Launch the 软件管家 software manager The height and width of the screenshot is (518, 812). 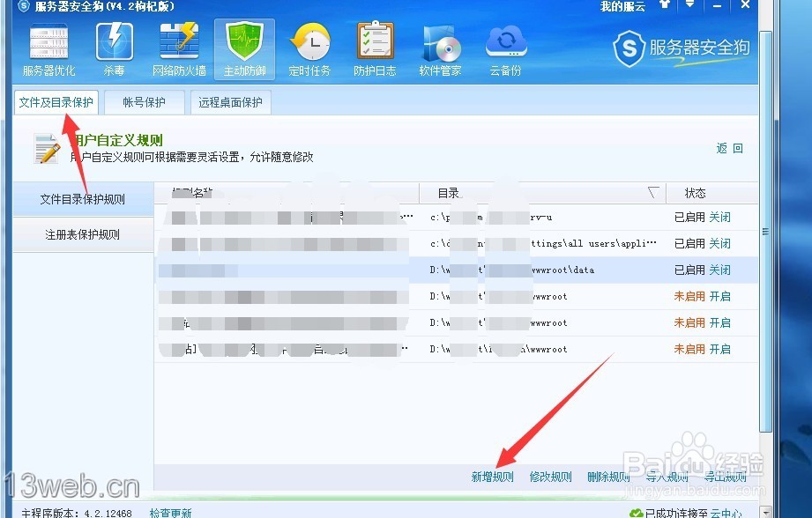[x=439, y=48]
